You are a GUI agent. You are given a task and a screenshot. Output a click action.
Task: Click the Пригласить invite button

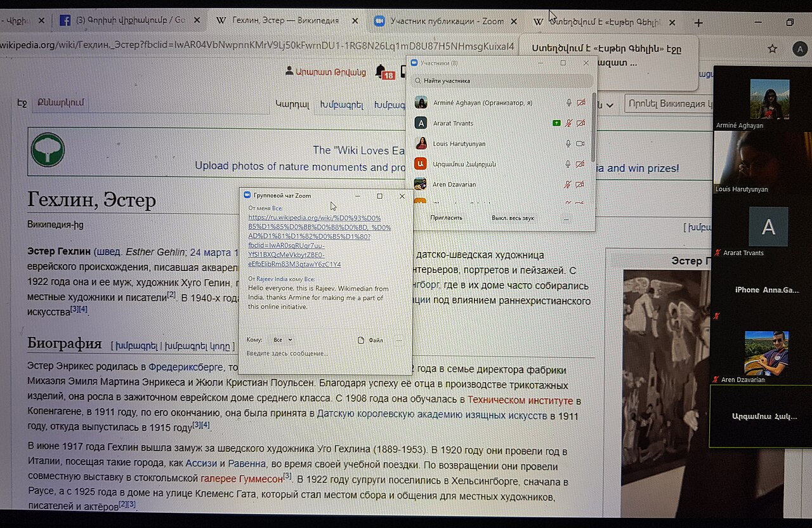coord(447,218)
